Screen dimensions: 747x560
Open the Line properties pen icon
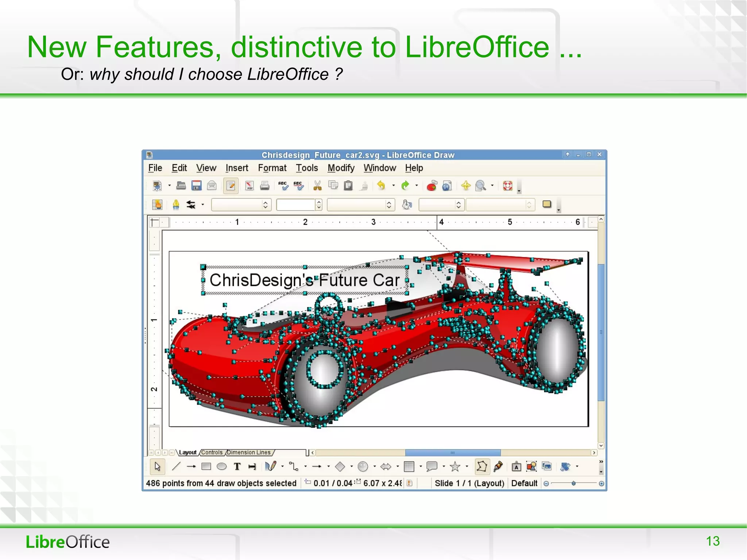point(176,205)
